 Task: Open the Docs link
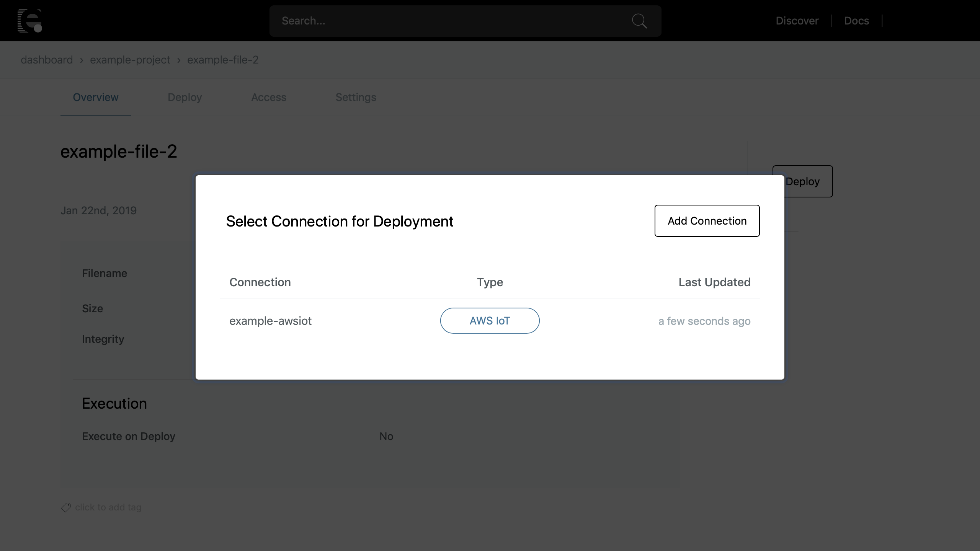[x=856, y=21]
